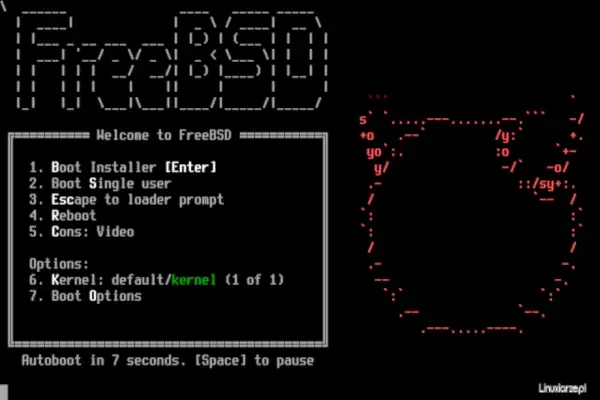600x400 pixels.
Task: Click the blinking cursor block
Action: (x=4, y=392)
